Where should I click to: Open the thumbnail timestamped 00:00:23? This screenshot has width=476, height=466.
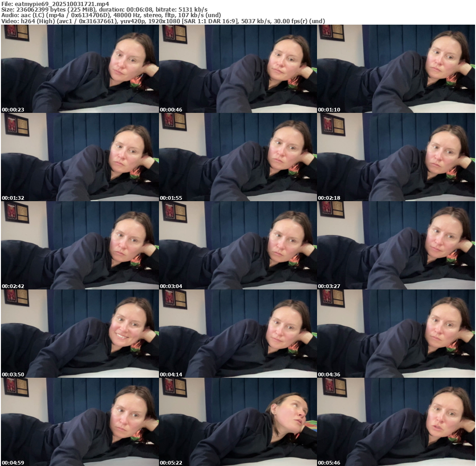[79, 69]
